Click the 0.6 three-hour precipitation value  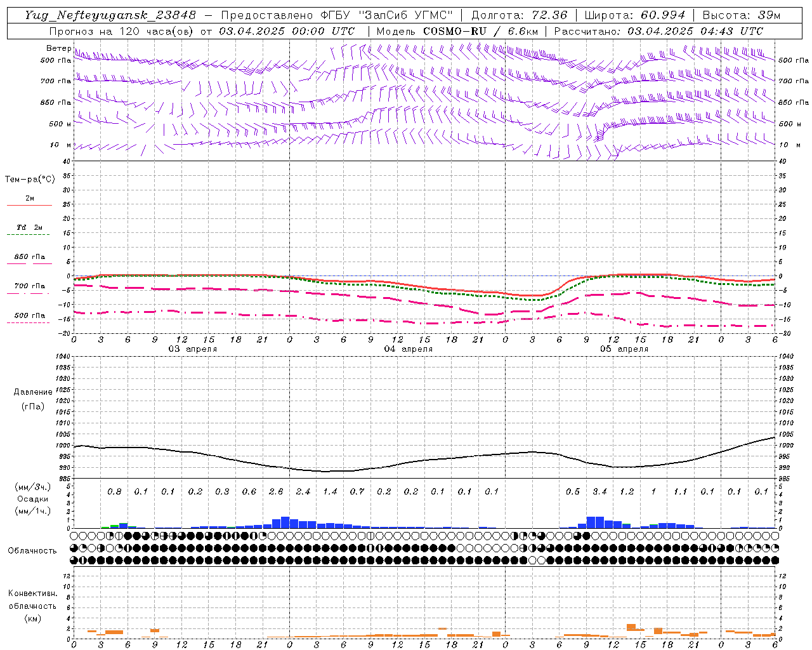(x=249, y=491)
